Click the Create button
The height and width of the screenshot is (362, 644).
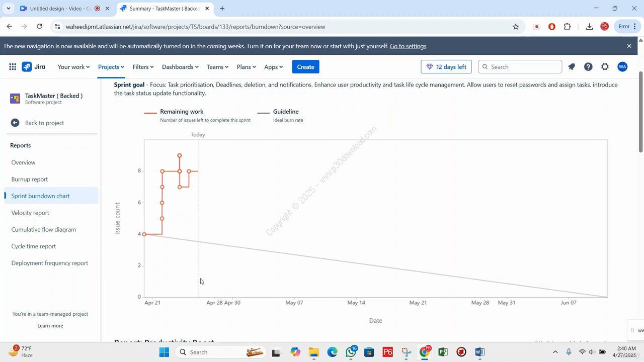[x=305, y=67]
